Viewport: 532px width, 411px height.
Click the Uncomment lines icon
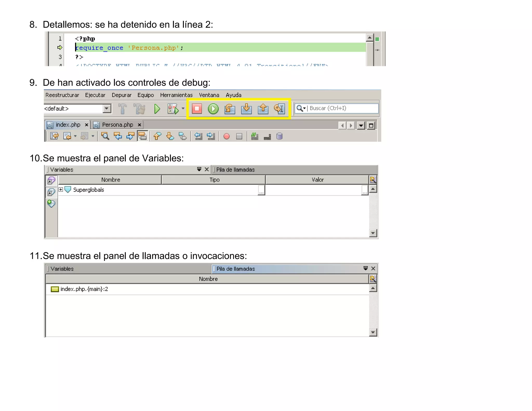click(x=267, y=137)
